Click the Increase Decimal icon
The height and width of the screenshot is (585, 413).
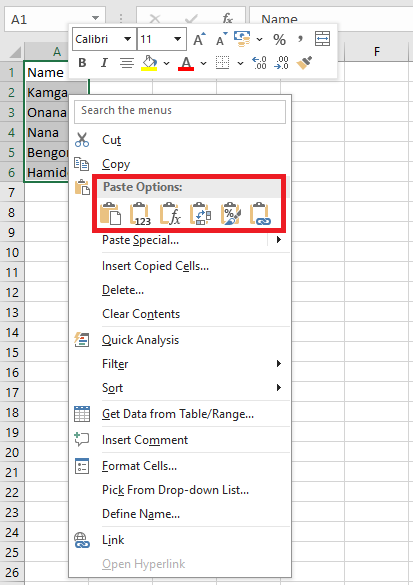tap(260, 63)
